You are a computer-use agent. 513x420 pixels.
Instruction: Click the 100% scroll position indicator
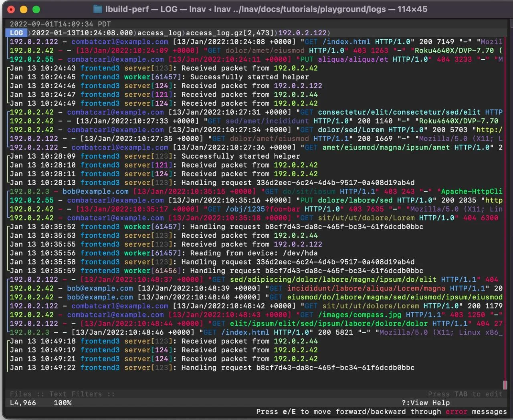[x=63, y=403]
